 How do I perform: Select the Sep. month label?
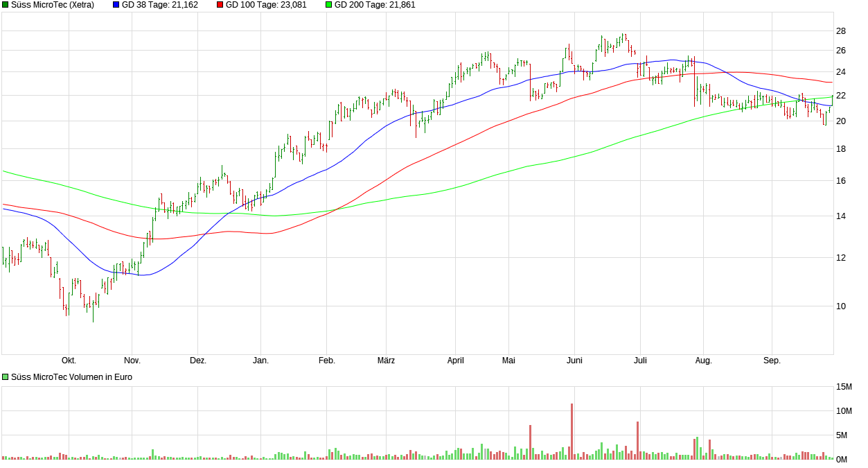[x=772, y=361]
